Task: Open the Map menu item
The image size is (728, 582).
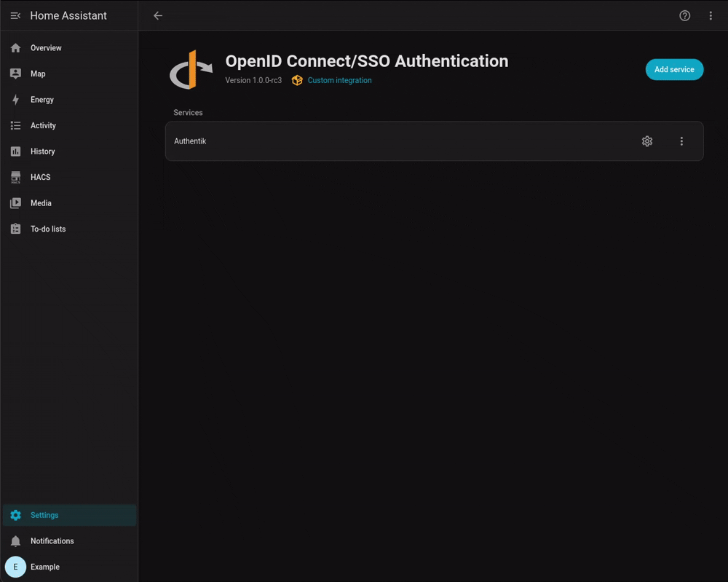Action: click(70, 74)
